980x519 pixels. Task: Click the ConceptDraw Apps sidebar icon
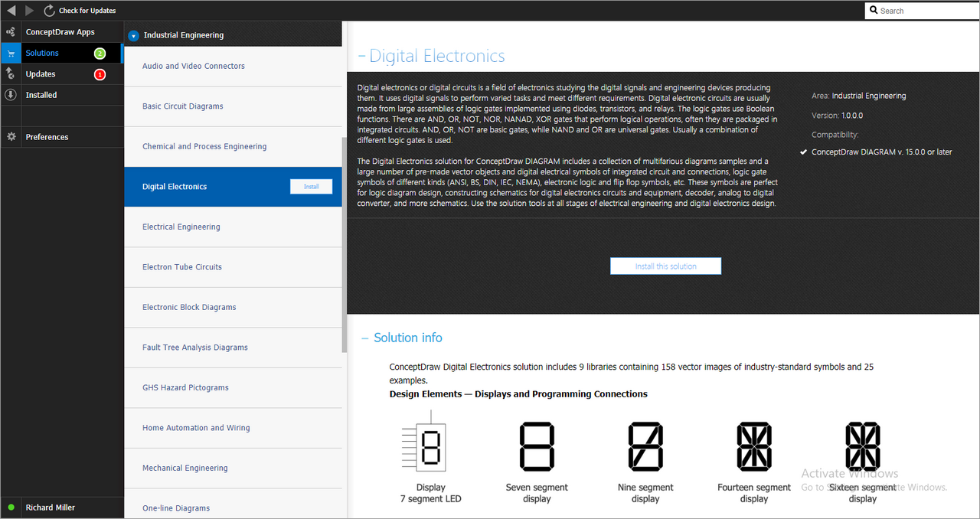11,32
